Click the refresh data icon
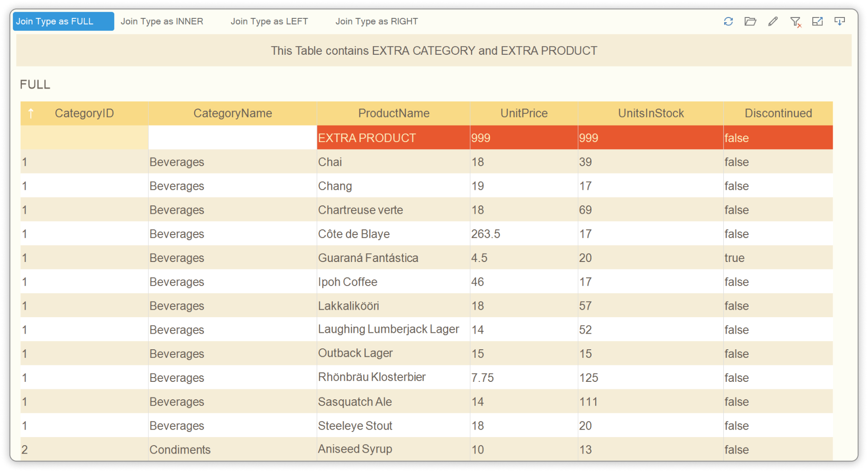The height and width of the screenshot is (472, 868). coord(728,21)
